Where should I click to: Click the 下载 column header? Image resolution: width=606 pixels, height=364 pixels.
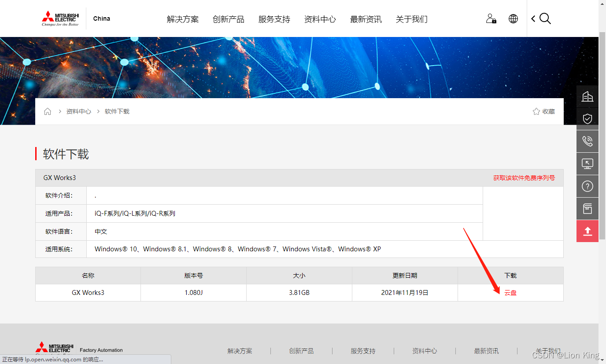tap(510, 276)
